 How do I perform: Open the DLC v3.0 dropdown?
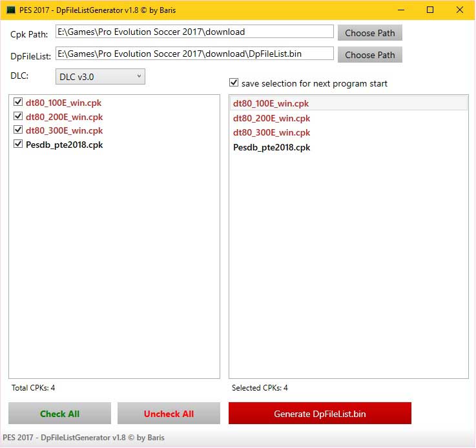tap(100, 76)
